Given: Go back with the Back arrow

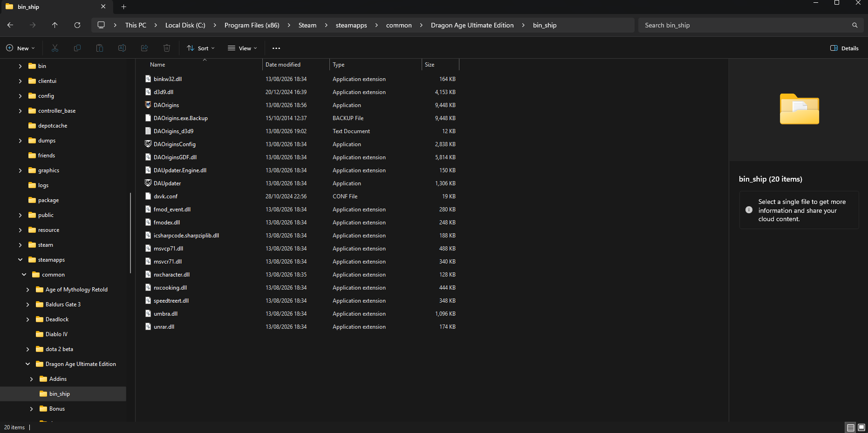Looking at the screenshot, I should (x=10, y=25).
